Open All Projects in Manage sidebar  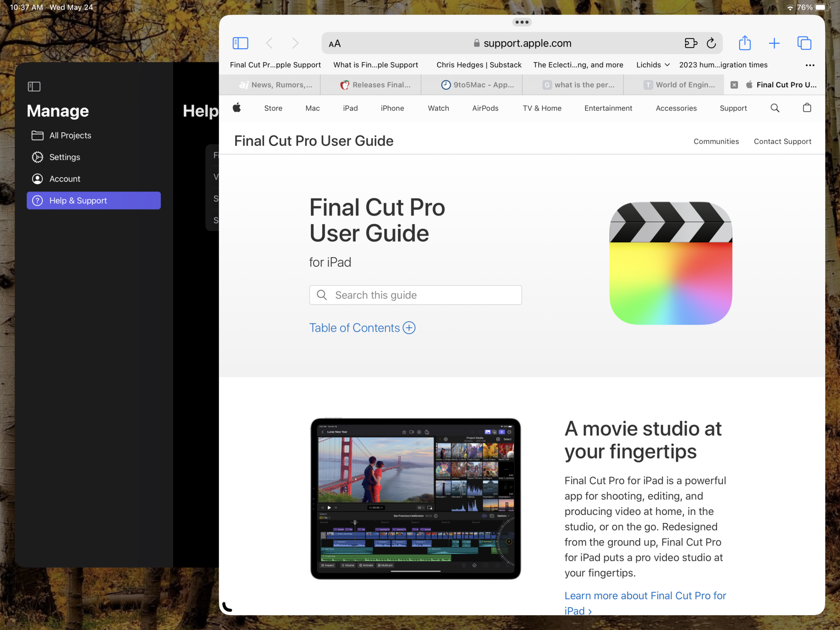pyautogui.click(x=94, y=135)
